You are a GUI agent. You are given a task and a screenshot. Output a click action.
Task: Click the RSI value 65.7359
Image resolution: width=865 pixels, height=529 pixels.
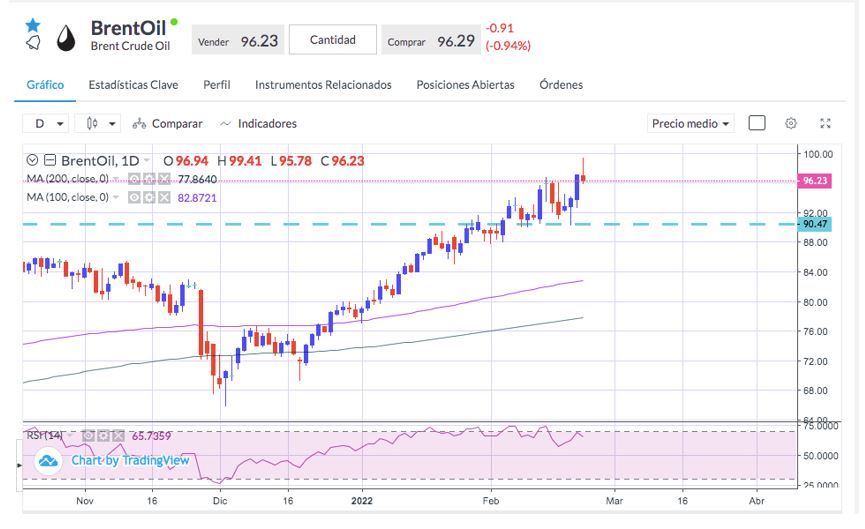(152, 436)
